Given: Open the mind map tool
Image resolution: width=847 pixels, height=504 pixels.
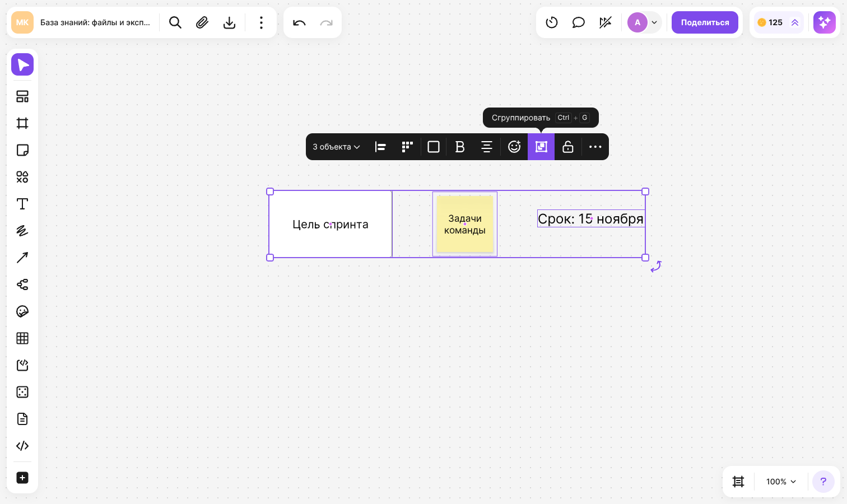Looking at the screenshot, I should (x=22, y=284).
